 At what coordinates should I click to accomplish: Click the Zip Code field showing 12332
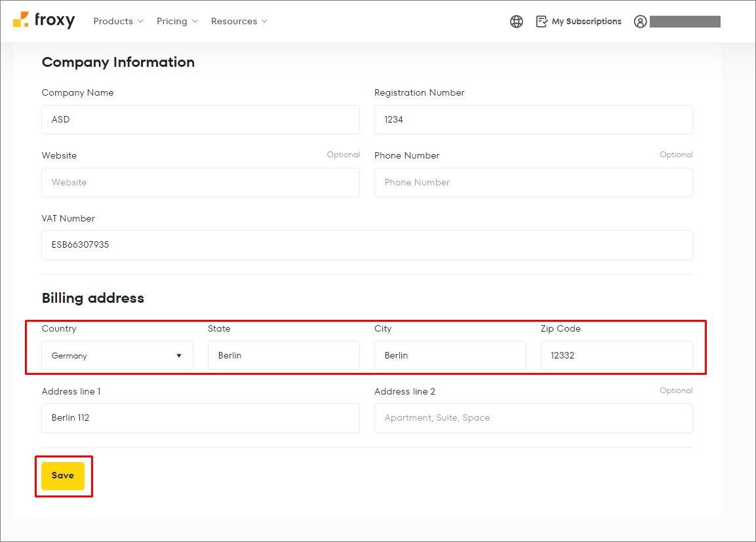pyautogui.click(x=616, y=355)
